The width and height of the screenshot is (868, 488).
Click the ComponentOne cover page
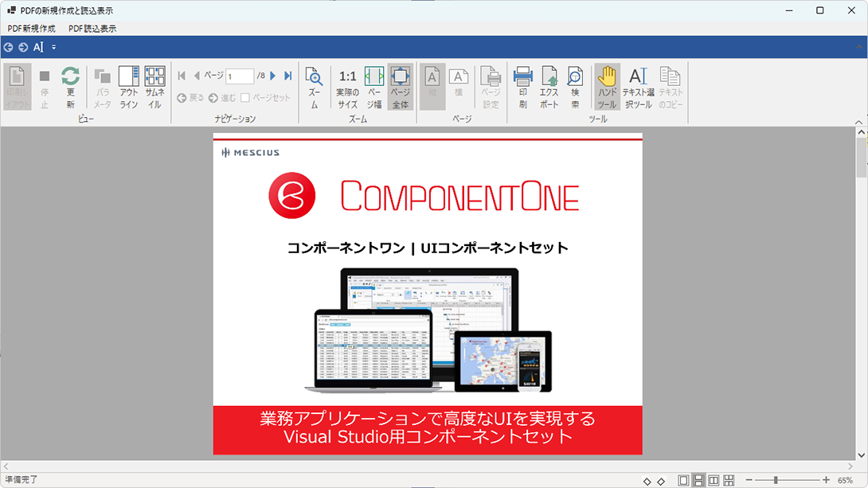click(428, 294)
